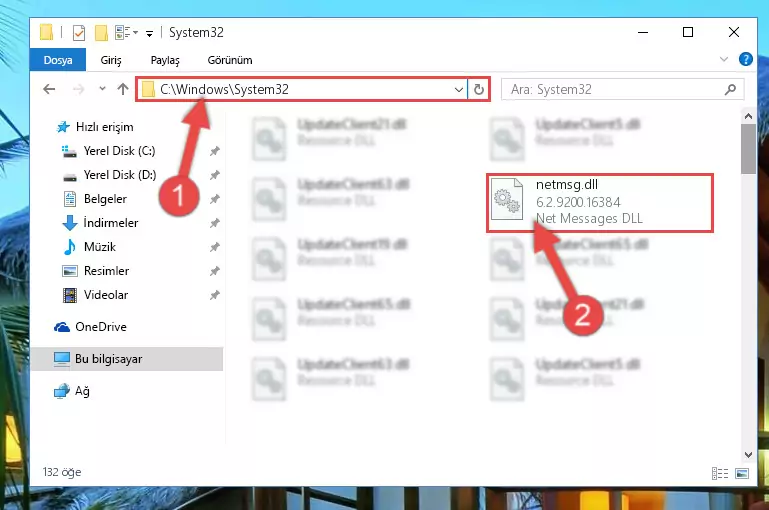
Task: Click the Back navigation arrow
Action: point(49,89)
